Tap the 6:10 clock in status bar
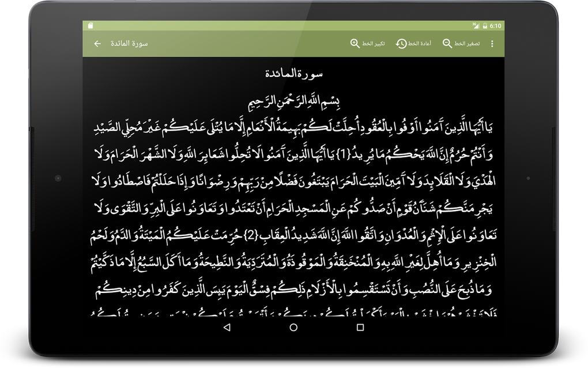The image size is (588, 368). (495, 26)
